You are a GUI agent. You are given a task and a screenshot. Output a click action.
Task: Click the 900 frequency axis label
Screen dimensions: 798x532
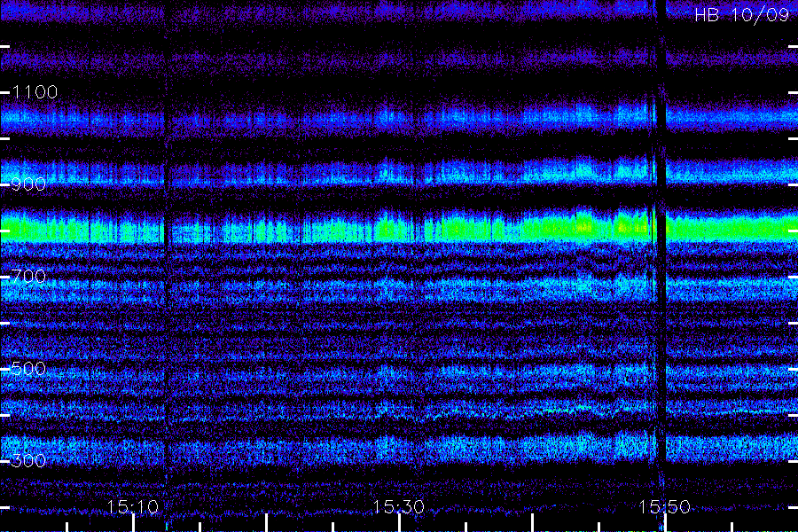point(28,184)
